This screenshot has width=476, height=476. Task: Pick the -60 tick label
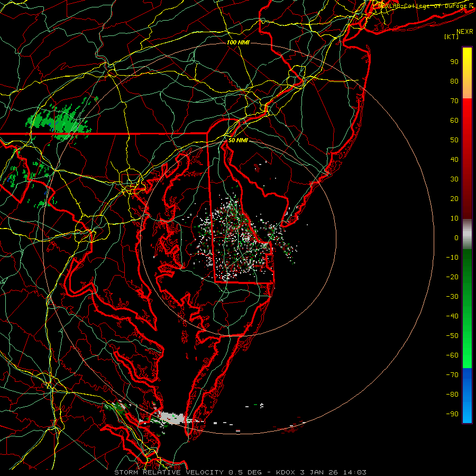pyautogui.click(x=452, y=355)
